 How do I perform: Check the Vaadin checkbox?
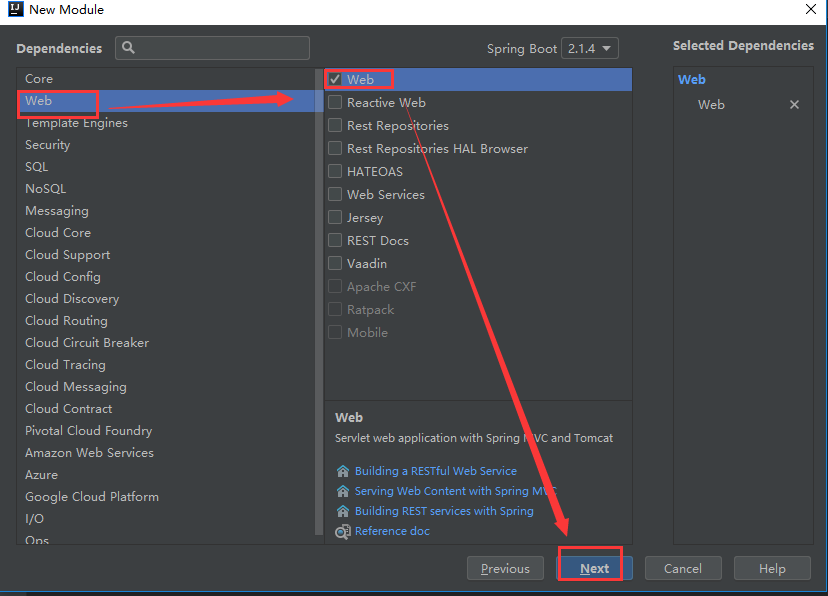click(335, 263)
